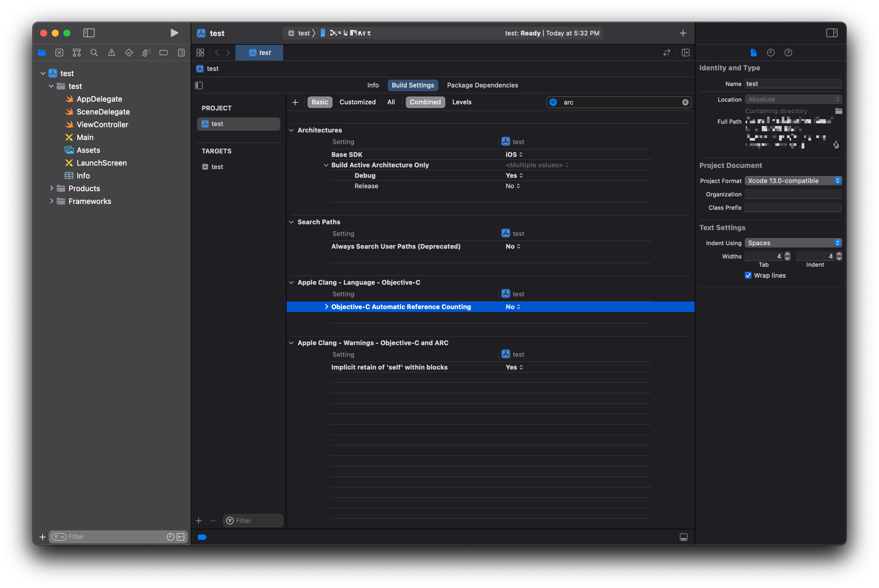The height and width of the screenshot is (588, 879).
Task: Open the Project Format dropdown
Action: point(793,181)
